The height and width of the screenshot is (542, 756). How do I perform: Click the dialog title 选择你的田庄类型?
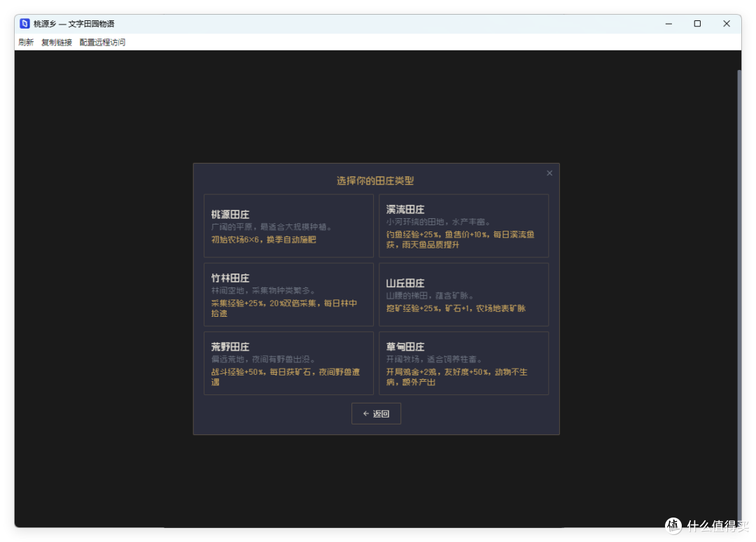tap(375, 180)
